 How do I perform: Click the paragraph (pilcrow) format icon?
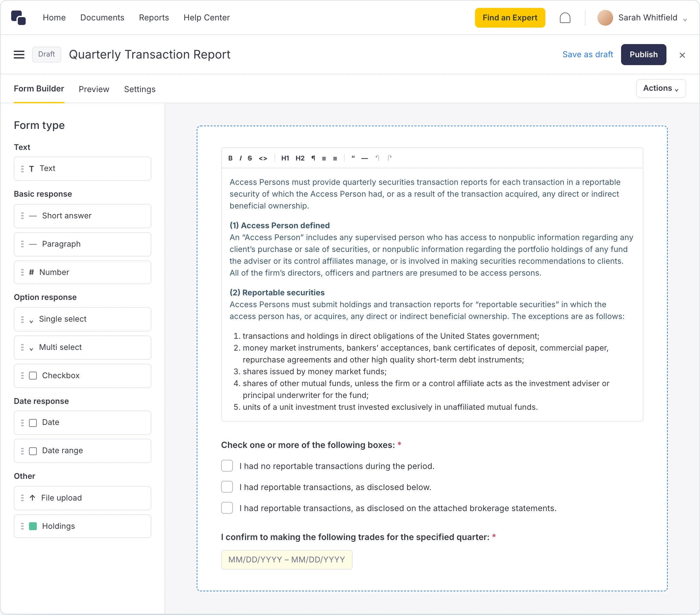click(x=313, y=158)
